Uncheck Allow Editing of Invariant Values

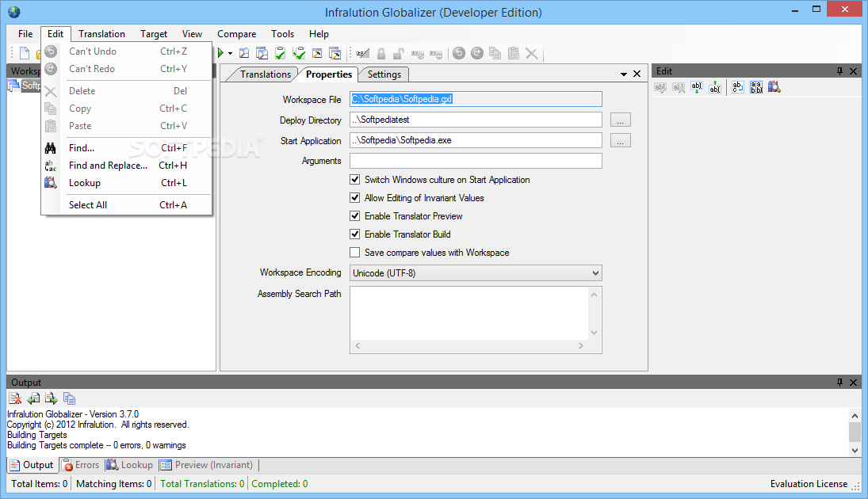pyautogui.click(x=355, y=197)
